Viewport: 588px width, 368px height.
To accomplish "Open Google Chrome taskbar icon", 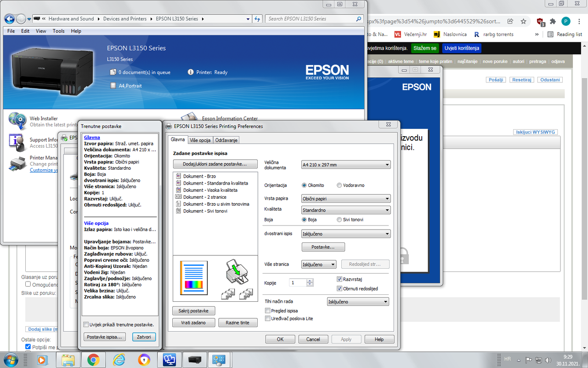I will pos(93,360).
